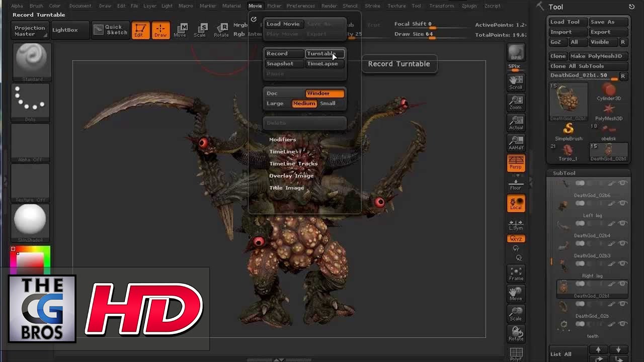Viewport: 644px width, 362px height.
Task: Select the Cylinder3D tool
Action: coord(609,92)
